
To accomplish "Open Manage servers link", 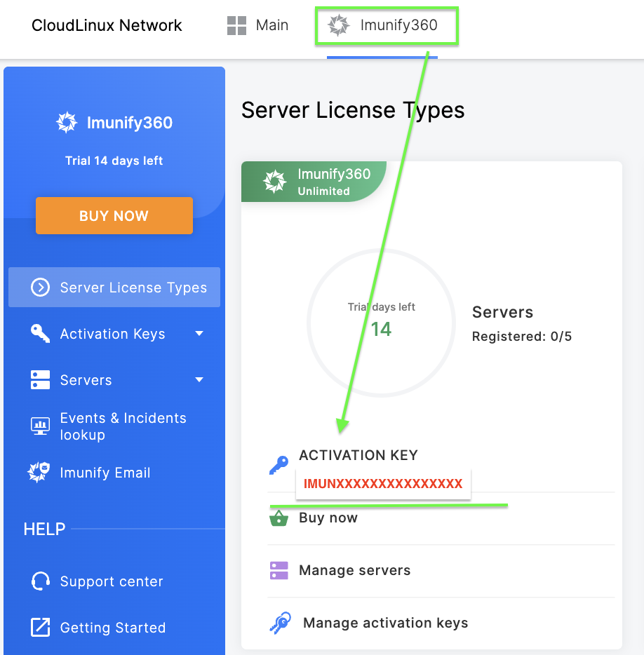I will [x=355, y=571].
